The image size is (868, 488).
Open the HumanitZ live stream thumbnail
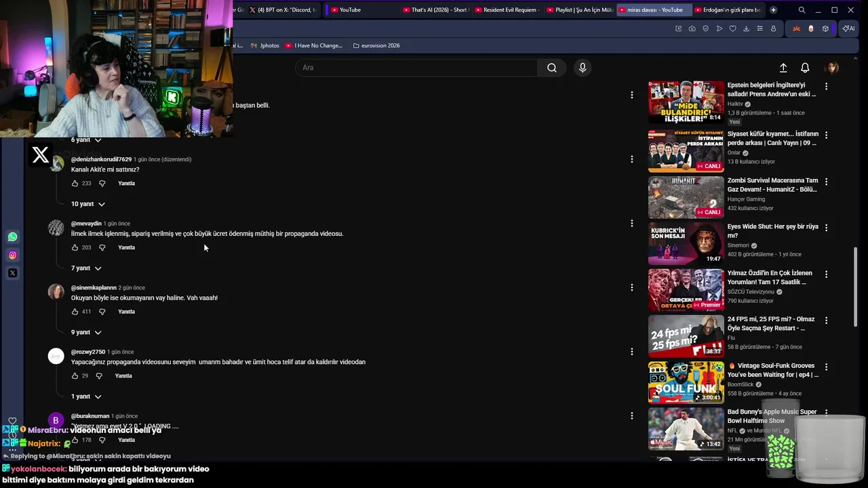686,197
